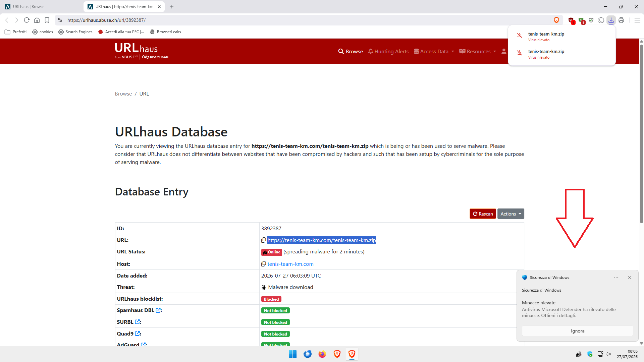Click the red Online status badge

point(272,252)
